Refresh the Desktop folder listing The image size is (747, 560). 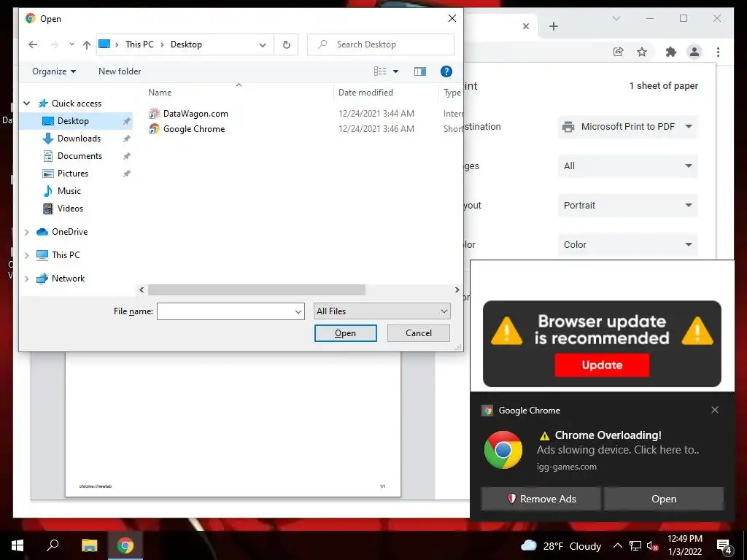(286, 44)
